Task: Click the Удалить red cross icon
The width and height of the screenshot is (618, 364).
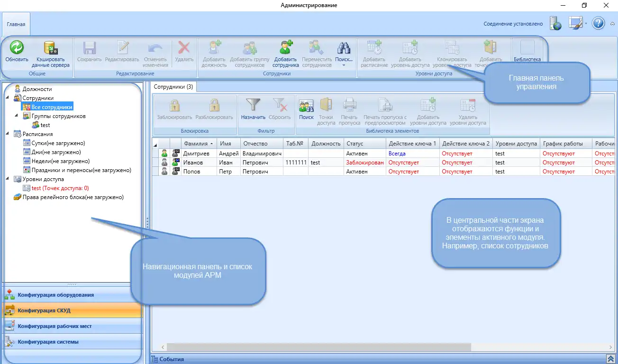Action: tap(184, 48)
